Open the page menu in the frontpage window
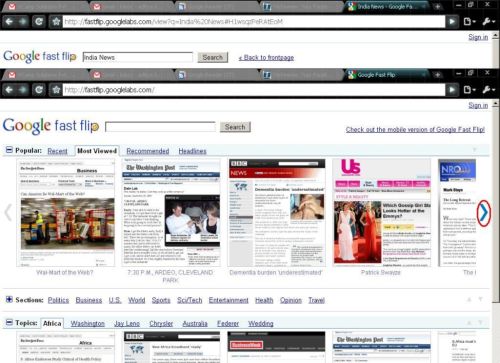 coord(469,90)
